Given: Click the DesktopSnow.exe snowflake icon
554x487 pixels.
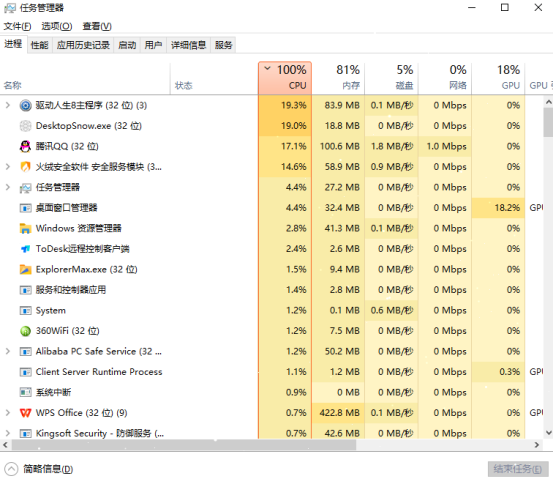Looking at the screenshot, I should click(25, 126).
